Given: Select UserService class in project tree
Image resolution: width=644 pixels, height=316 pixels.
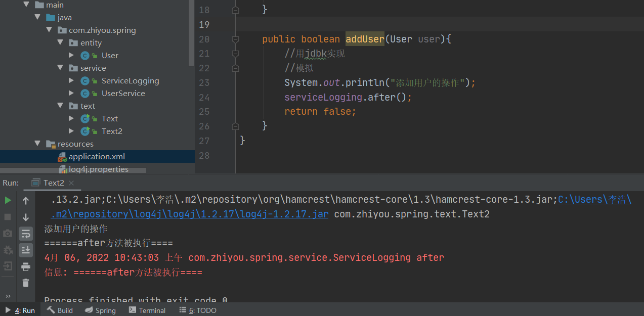Looking at the screenshot, I should click(x=123, y=93).
